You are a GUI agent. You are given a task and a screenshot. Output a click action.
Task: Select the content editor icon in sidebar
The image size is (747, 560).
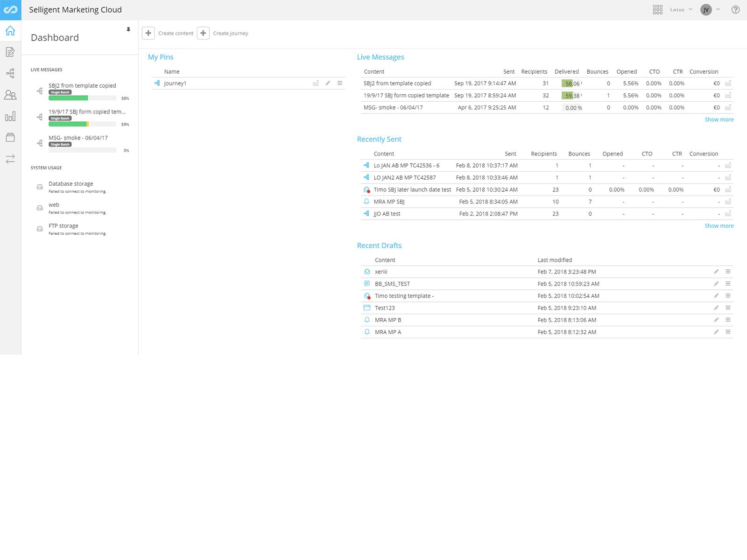[x=10, y=52]
